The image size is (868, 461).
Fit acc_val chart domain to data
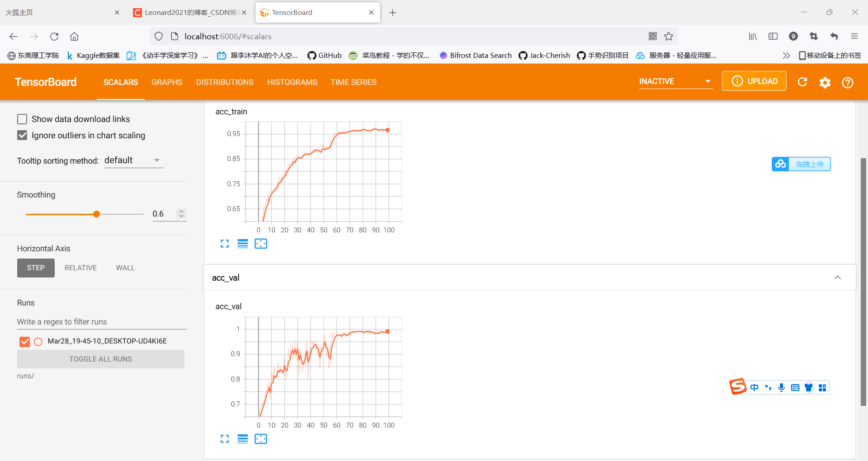coord(261,439)
